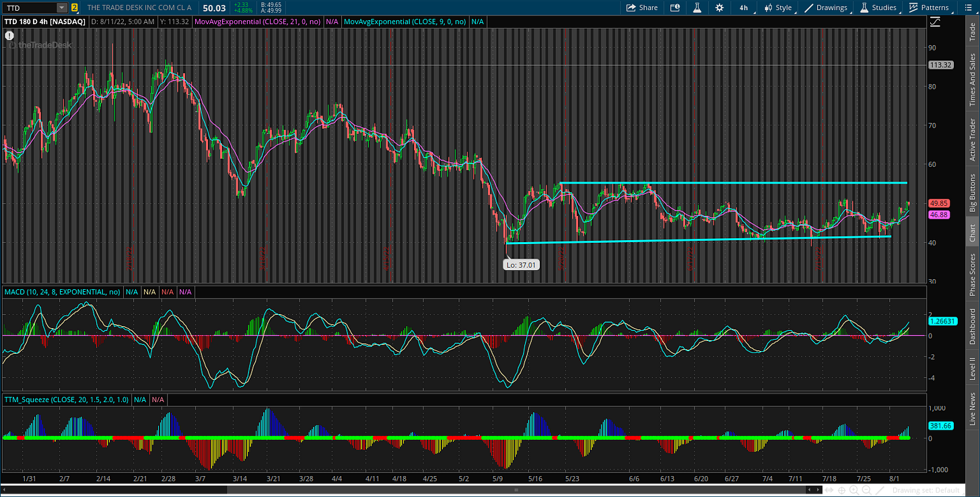Image resolution: width=980 pixels, height=497 pixels.
Task: Select the yellow link number 2 indicator
Action: (x=74, y=7)
